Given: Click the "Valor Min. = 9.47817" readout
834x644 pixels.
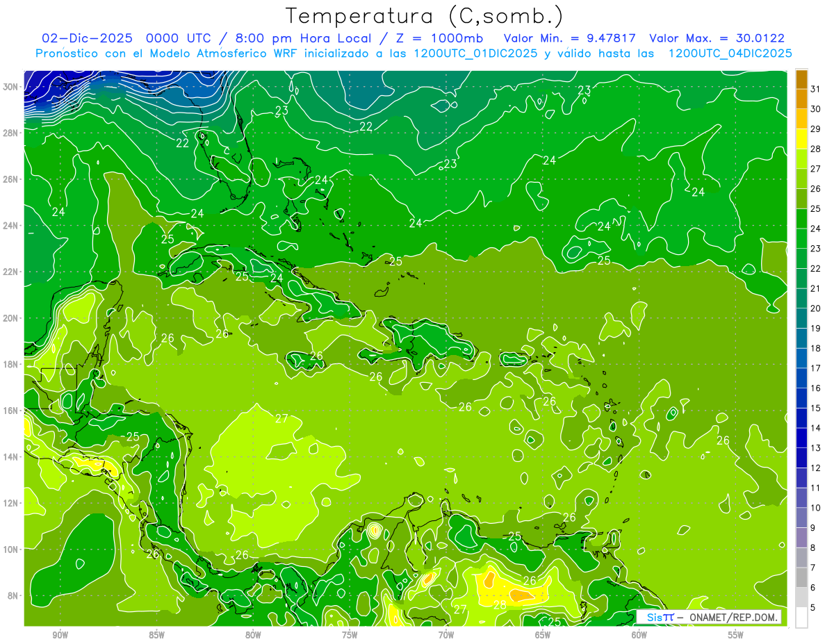Looking at the screenshot, I should (570, 39).
